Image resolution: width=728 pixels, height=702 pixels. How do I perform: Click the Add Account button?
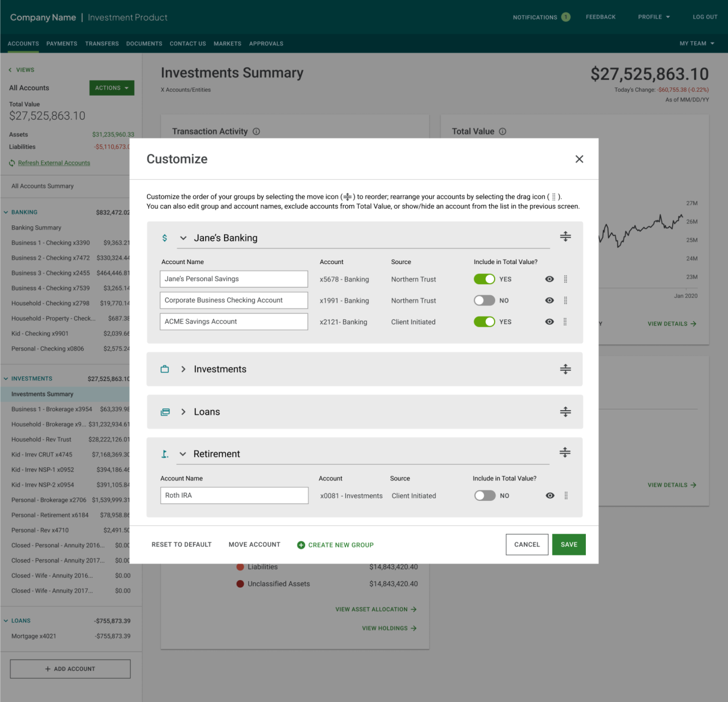click(x=70, y=669)
